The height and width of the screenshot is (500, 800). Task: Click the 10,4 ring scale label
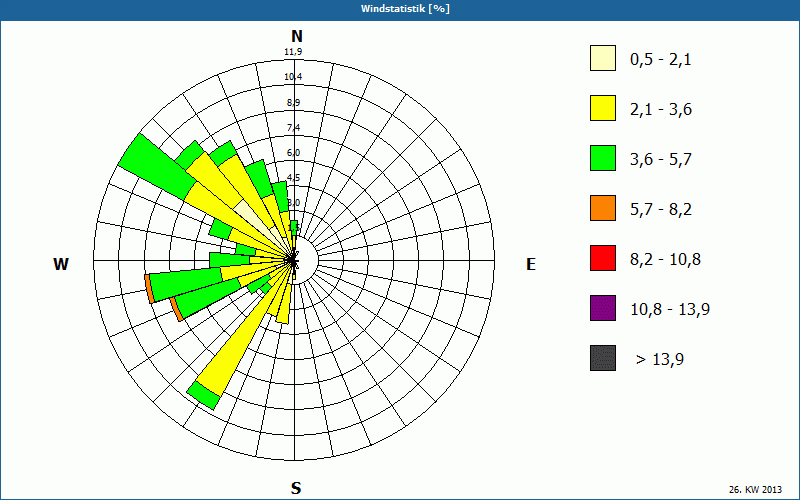[293, 77]
